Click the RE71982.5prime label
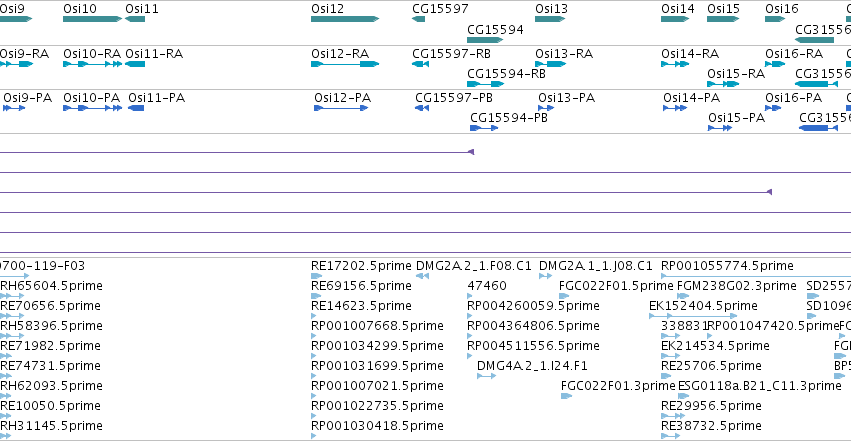This screenshot has width=851, height=441. [50, 346]
